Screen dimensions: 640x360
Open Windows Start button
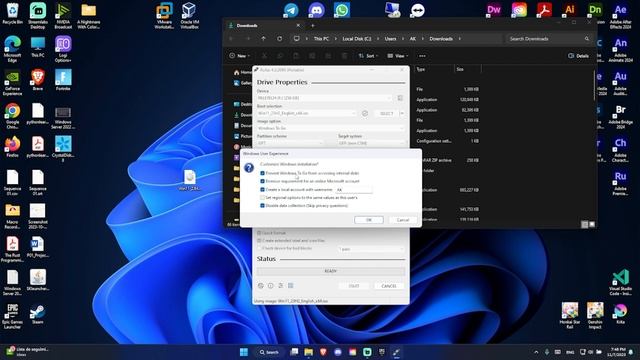pos(244,352)
